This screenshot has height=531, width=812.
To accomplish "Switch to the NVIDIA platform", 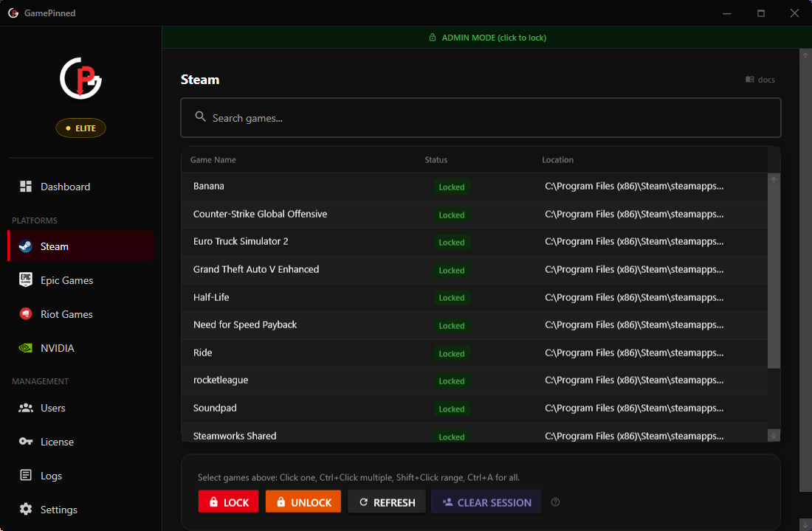I will coord(80,348).
